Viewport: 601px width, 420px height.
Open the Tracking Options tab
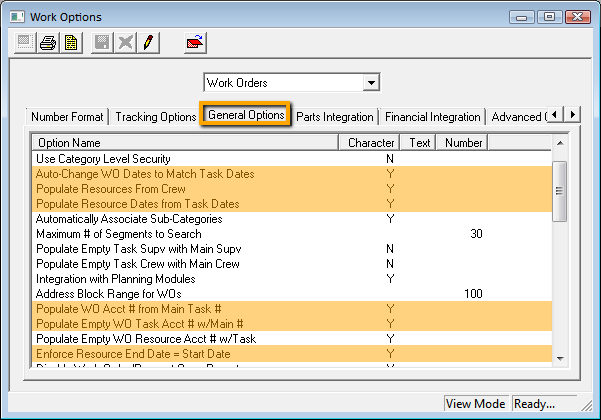[x=155, y=117]
